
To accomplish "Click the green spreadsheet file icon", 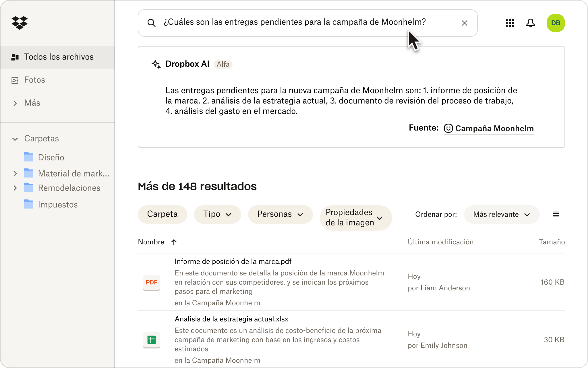I will 152,340.
